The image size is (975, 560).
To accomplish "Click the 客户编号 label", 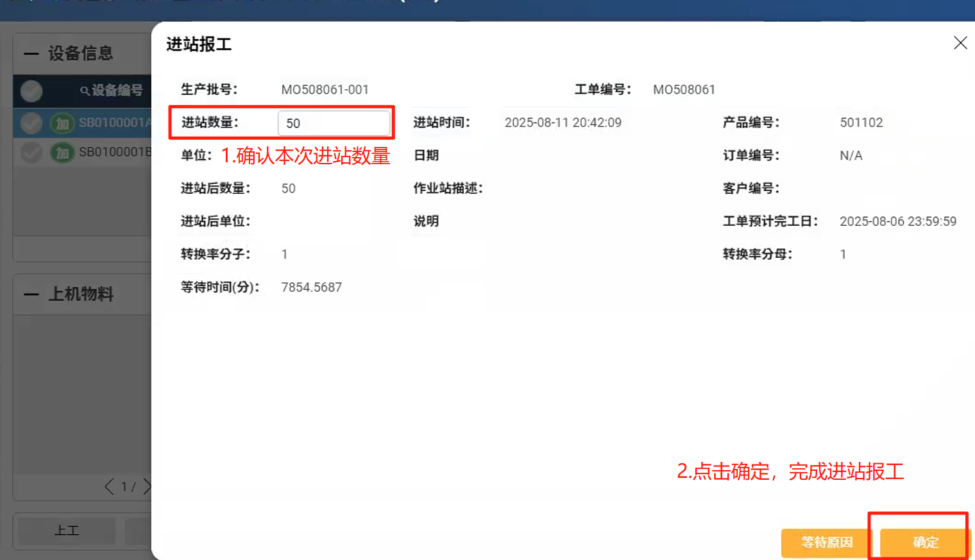I will point(751,188).
